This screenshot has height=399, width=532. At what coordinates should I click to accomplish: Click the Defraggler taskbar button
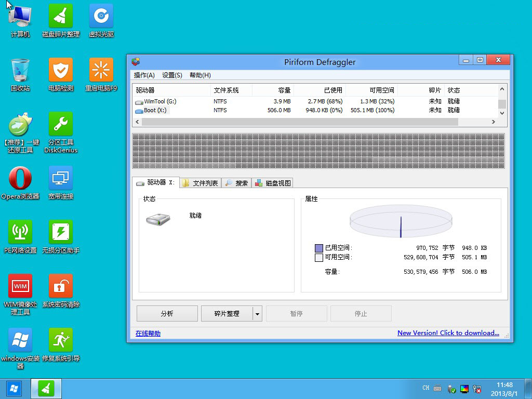coord(46,389)
